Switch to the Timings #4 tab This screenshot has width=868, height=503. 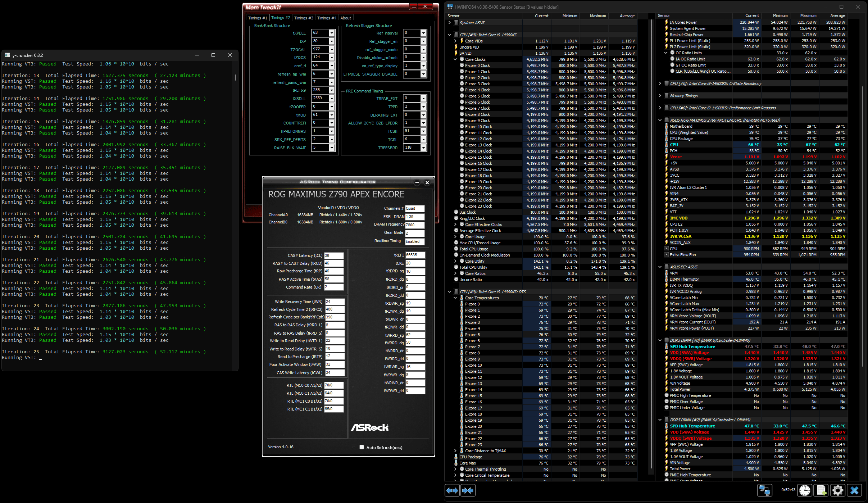pyautogui.click(x=327, y=18)
